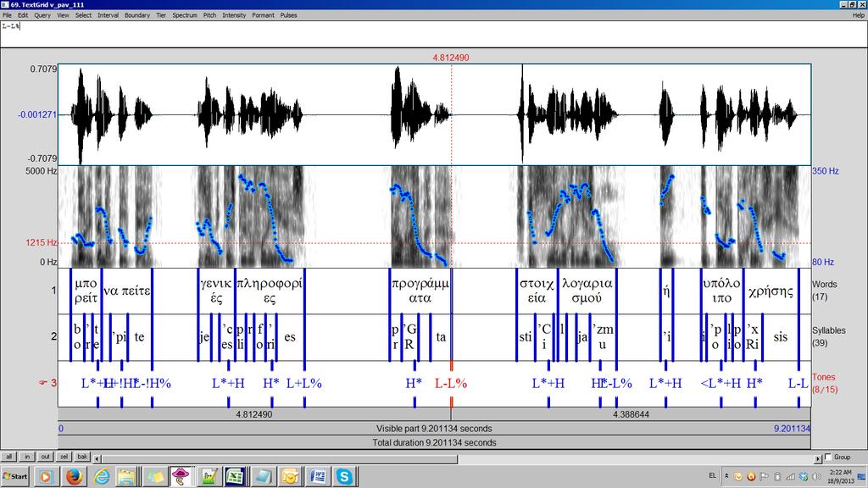
Task: Select the word interval 'λογαριασμού'
Action: [x=587, y=291]
